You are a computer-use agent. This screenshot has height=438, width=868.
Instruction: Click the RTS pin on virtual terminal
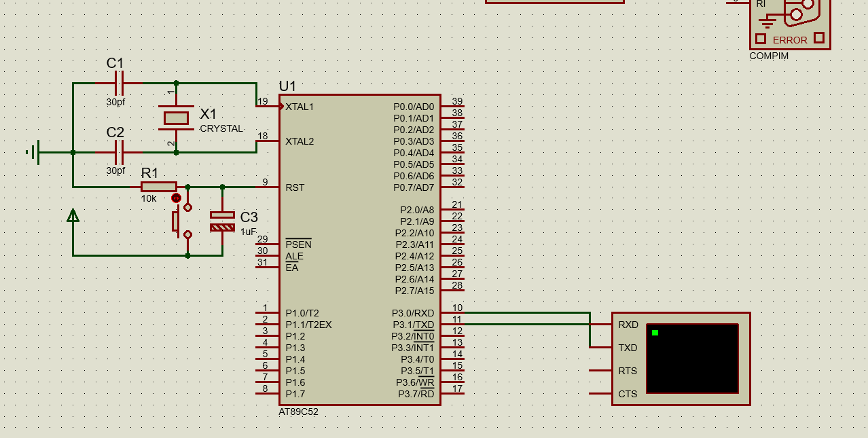628,371
